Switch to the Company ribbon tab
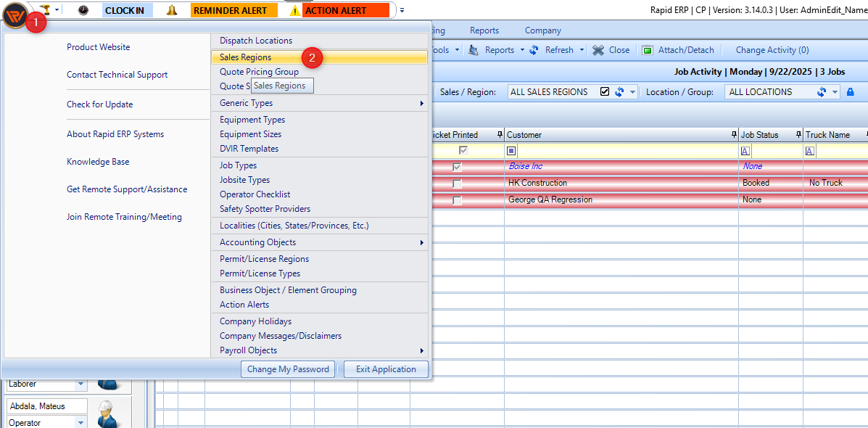 pos(543,30)
